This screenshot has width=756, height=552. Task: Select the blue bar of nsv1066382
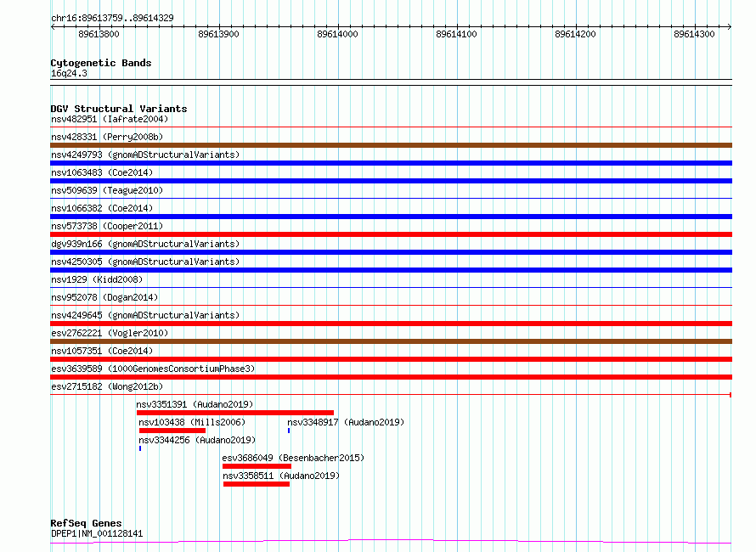[x=391, y=217]
